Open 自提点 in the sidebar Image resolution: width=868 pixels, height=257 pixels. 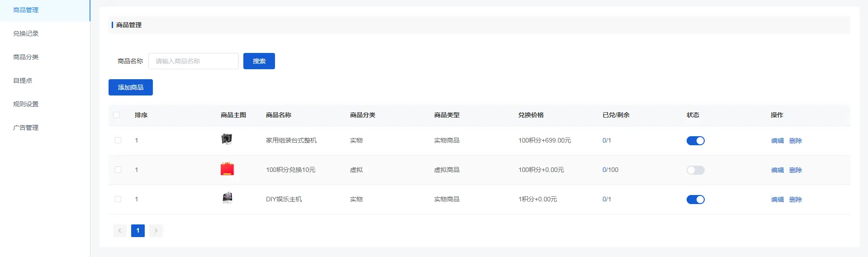tap(23, 81)
